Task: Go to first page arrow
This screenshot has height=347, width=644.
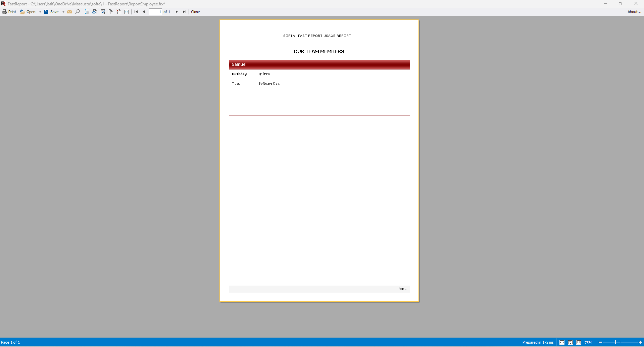Action: coord(136,12)
